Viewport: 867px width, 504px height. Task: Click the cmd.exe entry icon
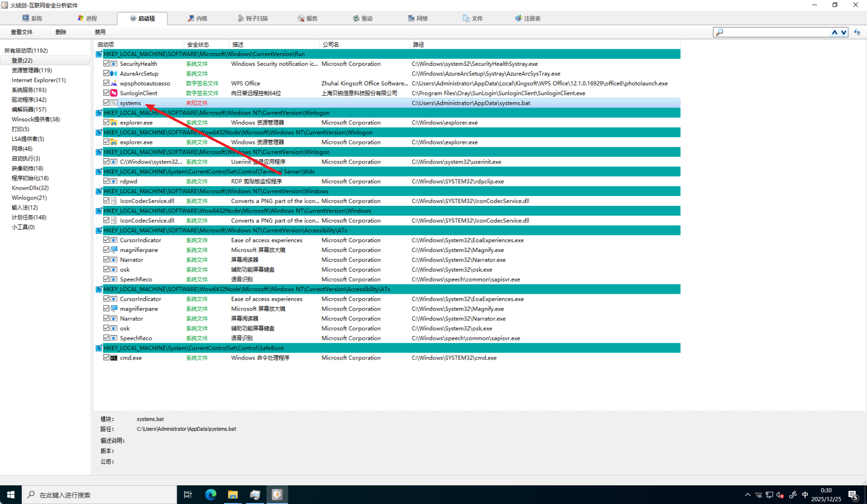coord(114,358)
